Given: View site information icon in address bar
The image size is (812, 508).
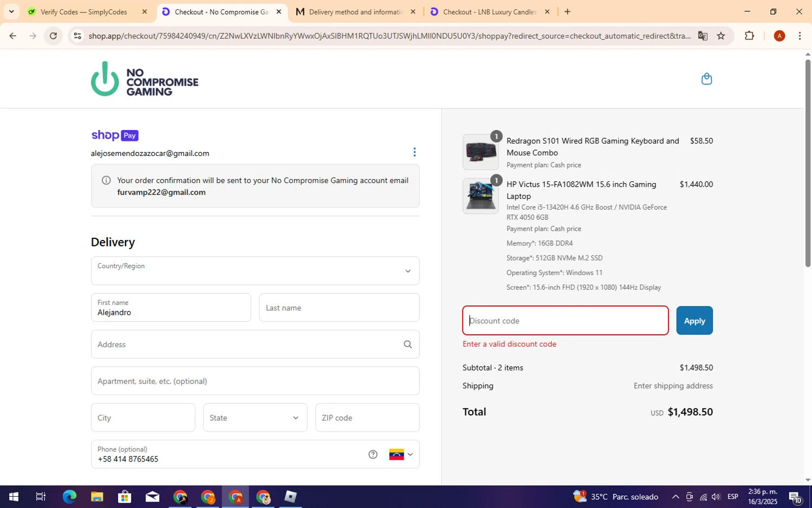Looking at the screenshot, I should tap(77, 36).
